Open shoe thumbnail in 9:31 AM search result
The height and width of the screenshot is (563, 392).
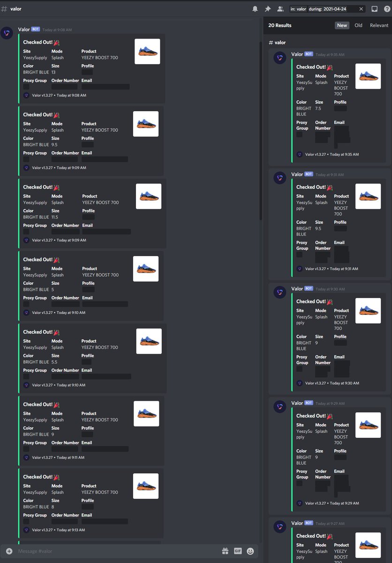368,196
